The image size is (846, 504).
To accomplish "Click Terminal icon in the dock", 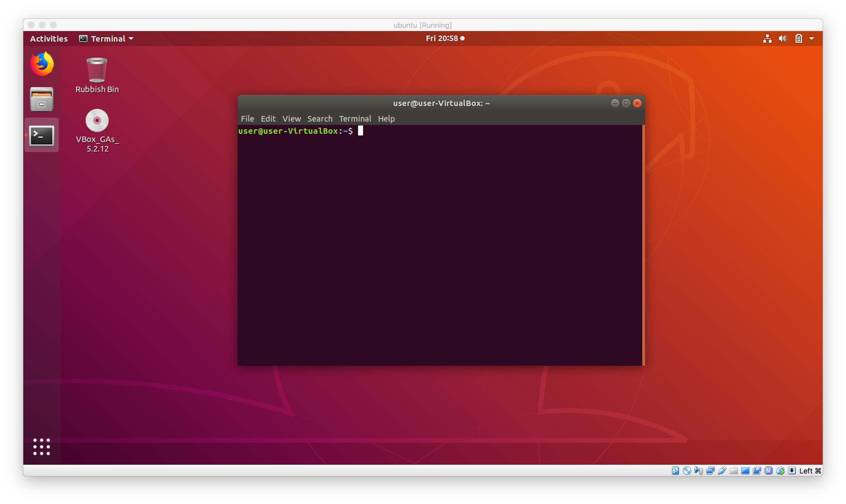I will click(x=42, y=135).
